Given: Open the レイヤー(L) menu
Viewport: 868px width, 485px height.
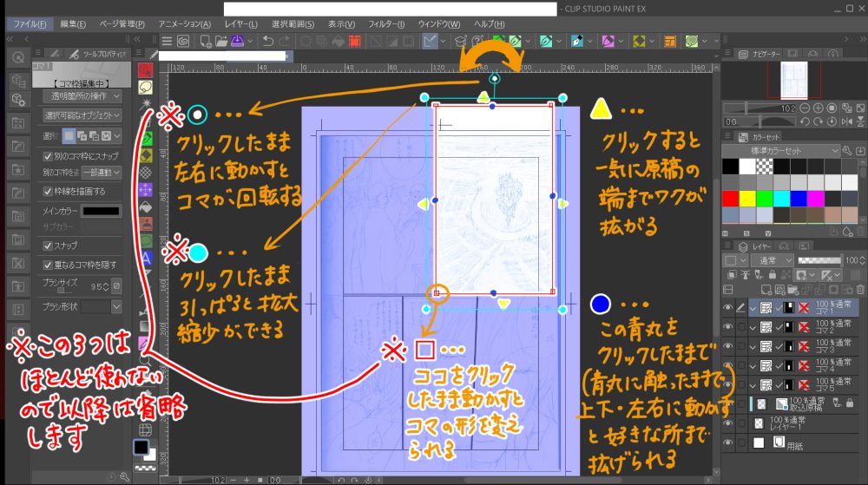Looking at the screenshot, I should click(x=240, y=23).
